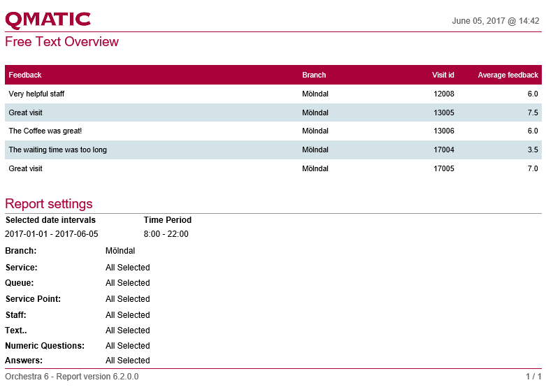
Task: Click the Orchestra 6 report version footer
Action: click(x=71, y=377)
